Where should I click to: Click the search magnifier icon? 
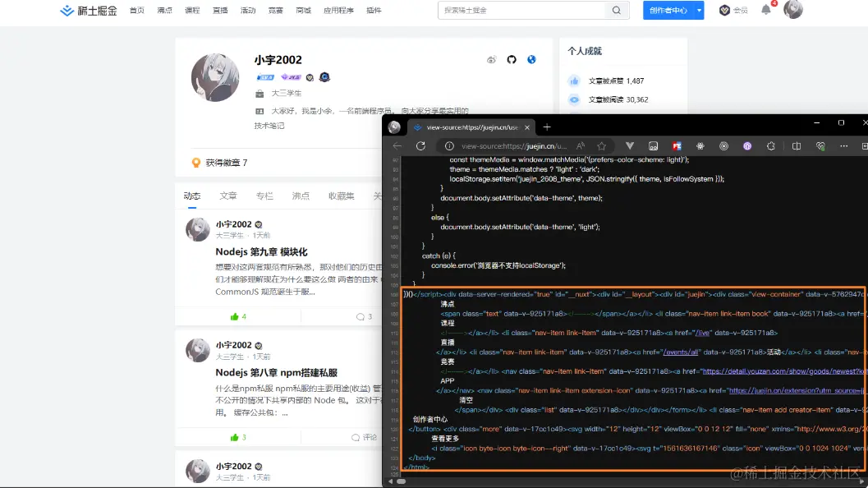tap(616, 11)
